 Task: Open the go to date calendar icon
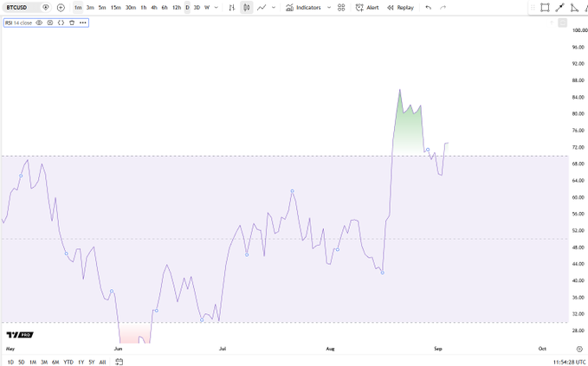click(120, 362)
